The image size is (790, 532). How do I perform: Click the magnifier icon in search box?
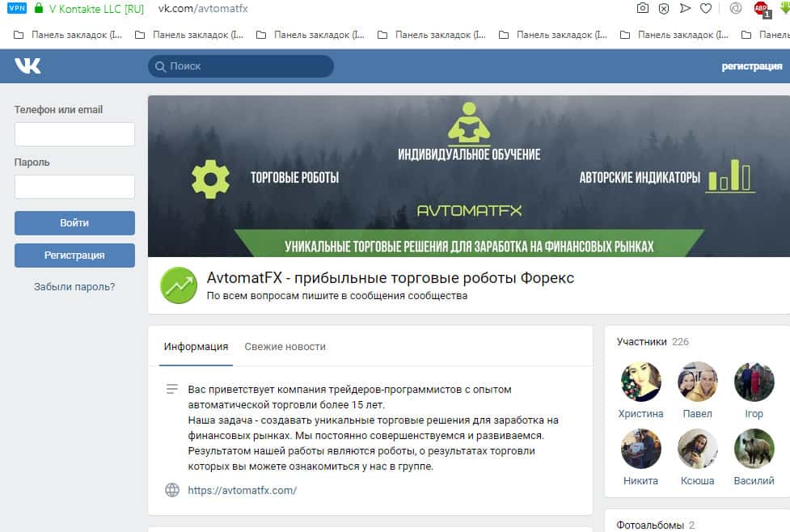point(160,66)
